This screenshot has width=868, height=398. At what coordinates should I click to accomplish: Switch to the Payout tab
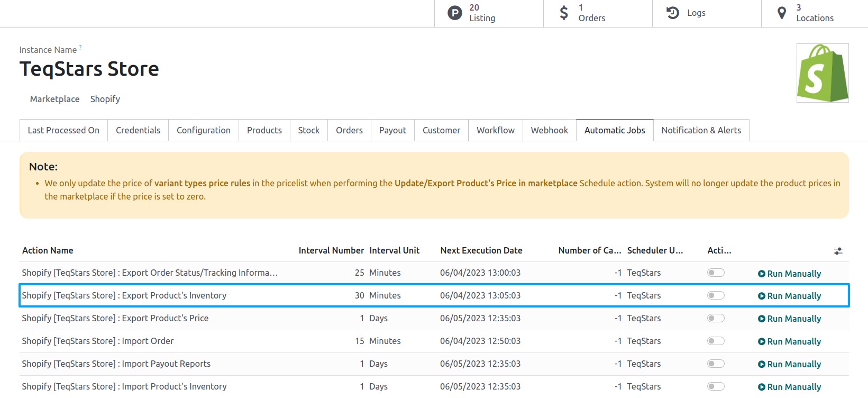tap(393, 130)
